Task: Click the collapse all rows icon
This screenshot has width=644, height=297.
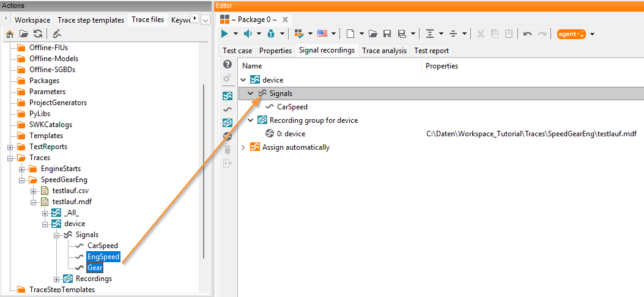Action: click(x=453, y=34)
